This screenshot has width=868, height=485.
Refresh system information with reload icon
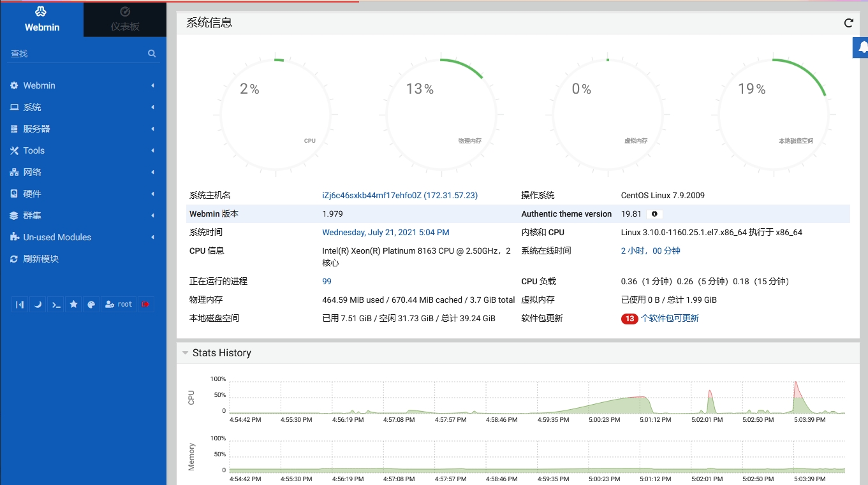tap(848, 23)
